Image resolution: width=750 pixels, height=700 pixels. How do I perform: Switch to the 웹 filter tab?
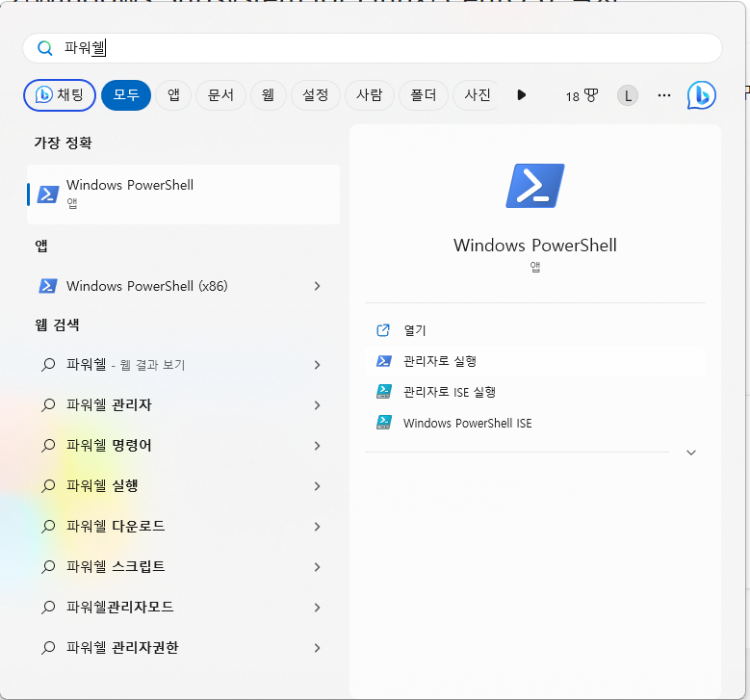tap(268, 95)
